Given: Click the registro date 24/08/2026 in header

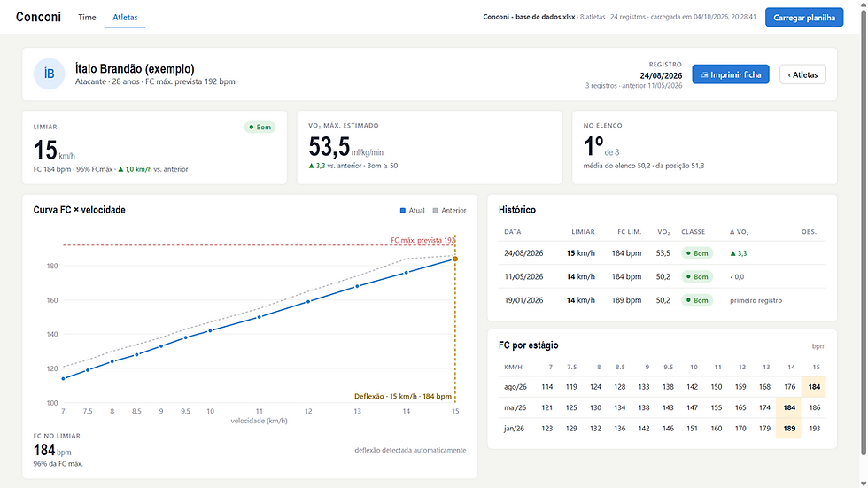Looking at the screenshot, I should (661, 75).
